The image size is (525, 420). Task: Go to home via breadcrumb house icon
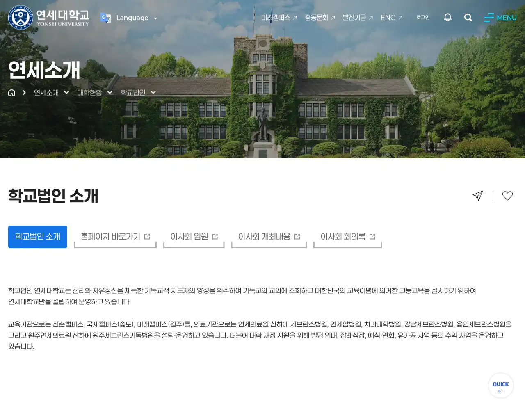coord(12,92)
